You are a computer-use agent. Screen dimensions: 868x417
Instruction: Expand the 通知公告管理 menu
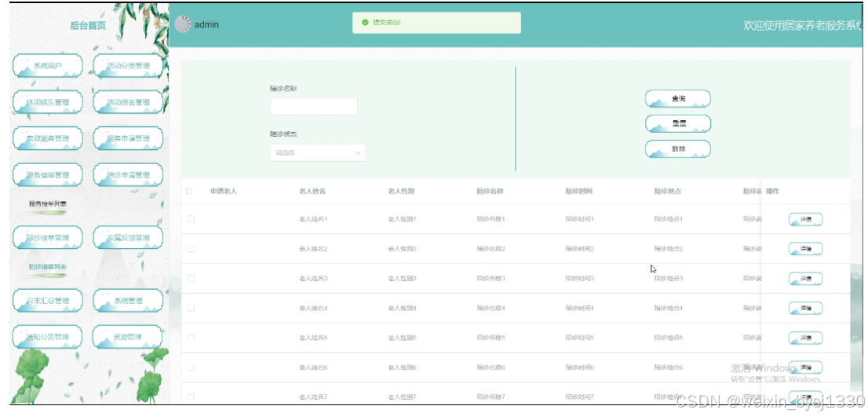48,337
